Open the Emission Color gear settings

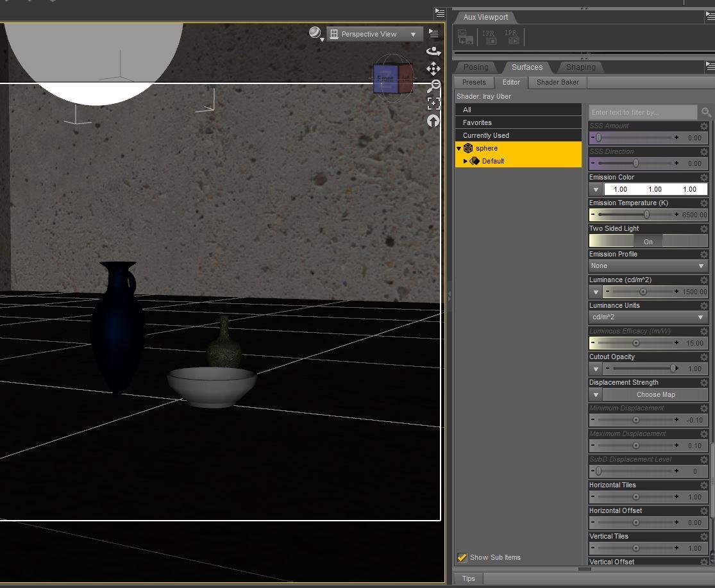[704, 178]
